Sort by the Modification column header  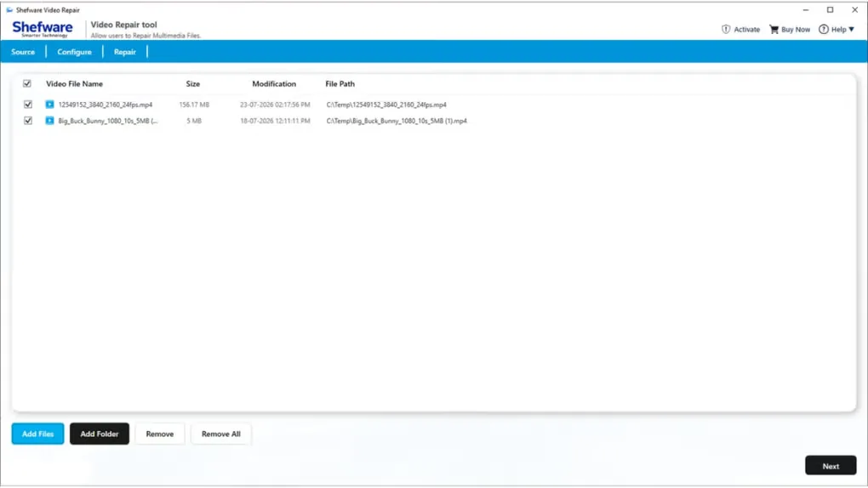coord(274,83)
